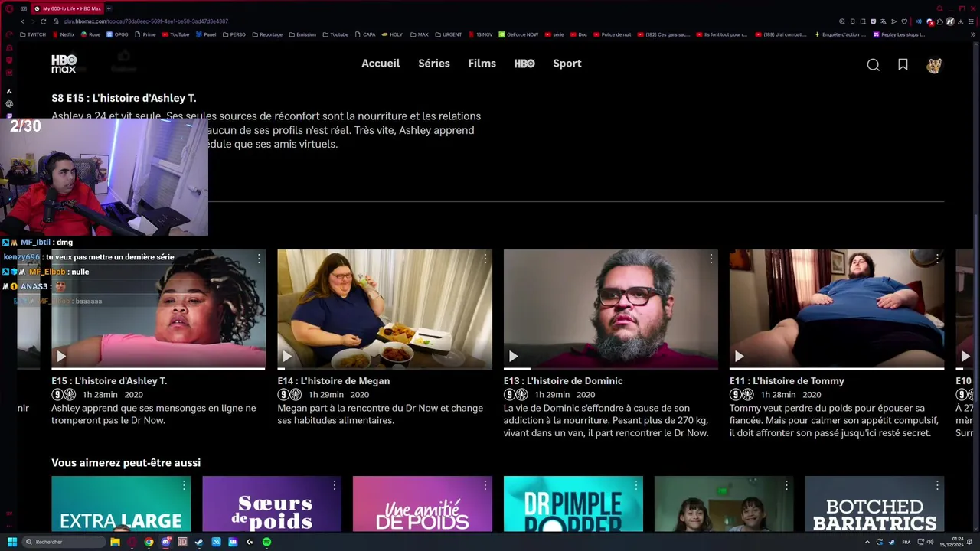This screenshot has height=551, width=980.
Task: Open the Dr Pimple Popper tile
Action: [x=573, y=504]
